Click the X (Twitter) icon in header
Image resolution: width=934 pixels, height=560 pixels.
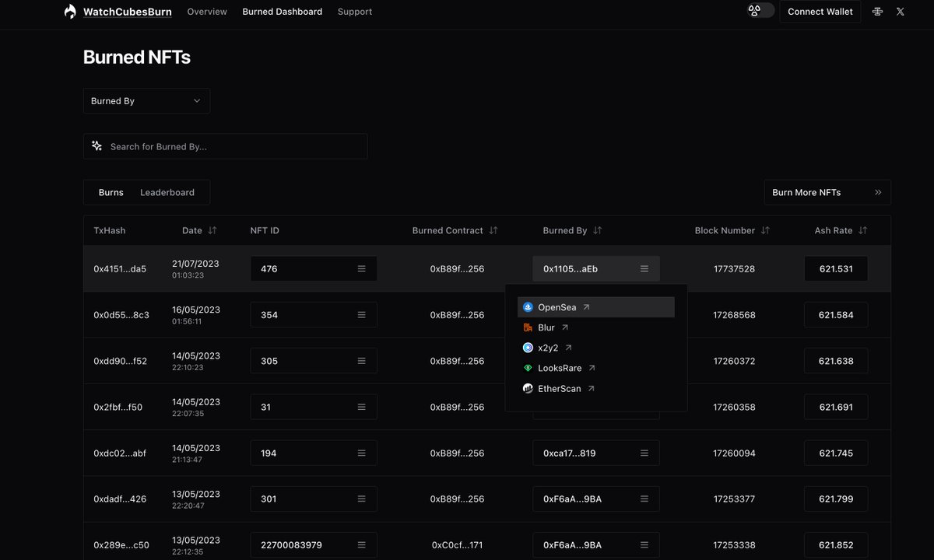901,12
